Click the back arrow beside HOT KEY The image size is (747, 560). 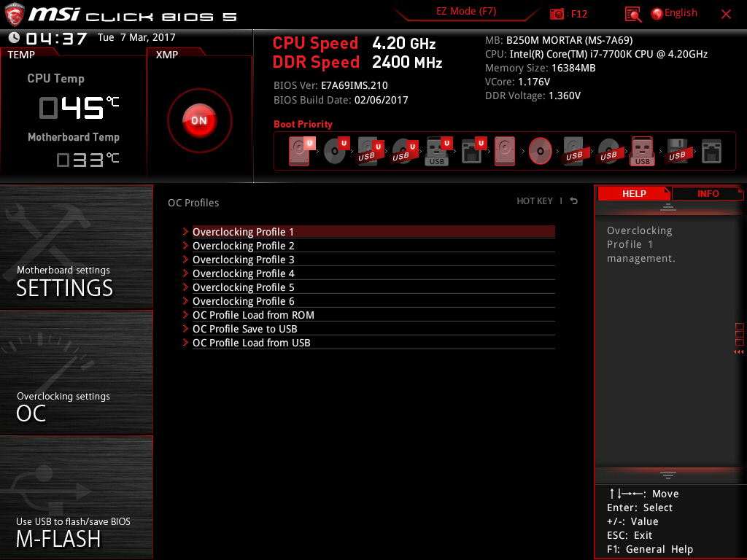pos(574,201)
